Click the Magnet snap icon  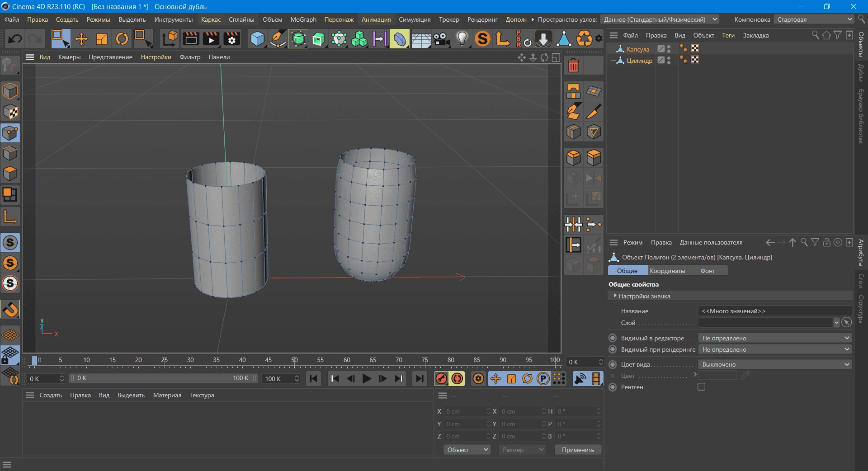(x=10, y=309)
